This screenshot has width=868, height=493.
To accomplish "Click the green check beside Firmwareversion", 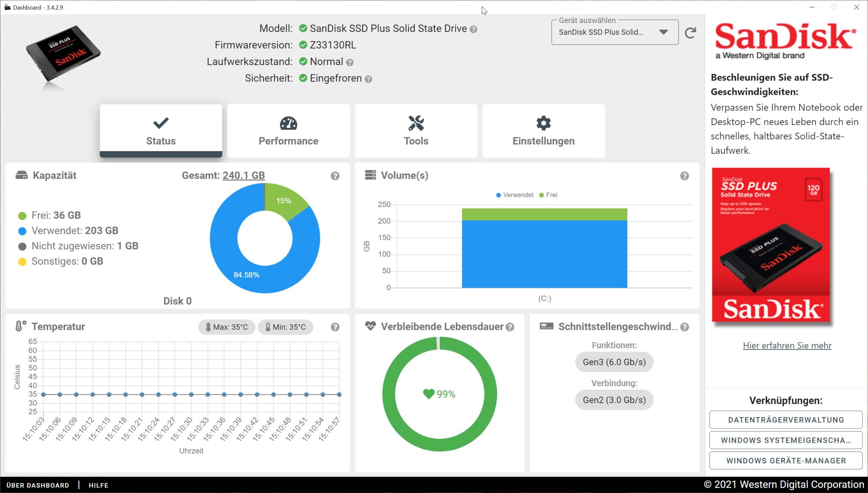I will [x=303, y=45].
